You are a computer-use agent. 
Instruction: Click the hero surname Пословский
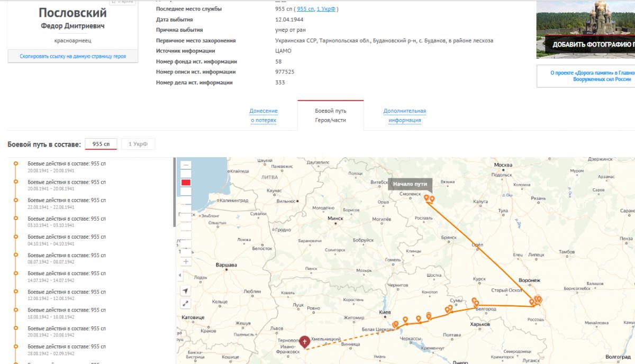tap(72, 13)
